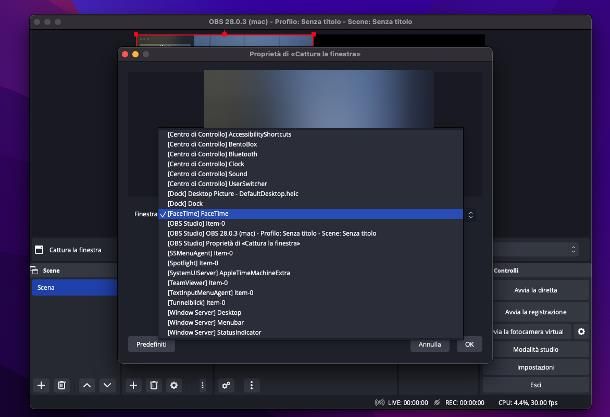Select [SystemUIServer] AppleTimeMachineExtra entry

(x=310, y=273)
